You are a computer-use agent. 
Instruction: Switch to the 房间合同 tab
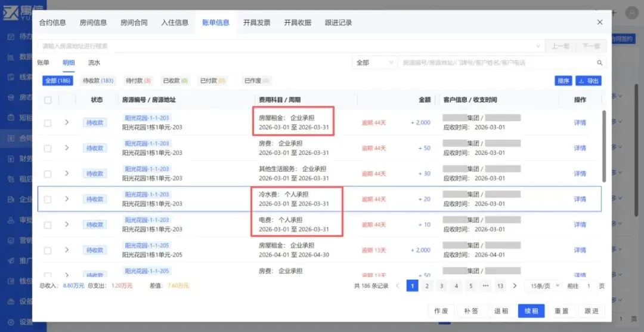tap(134, 23)
